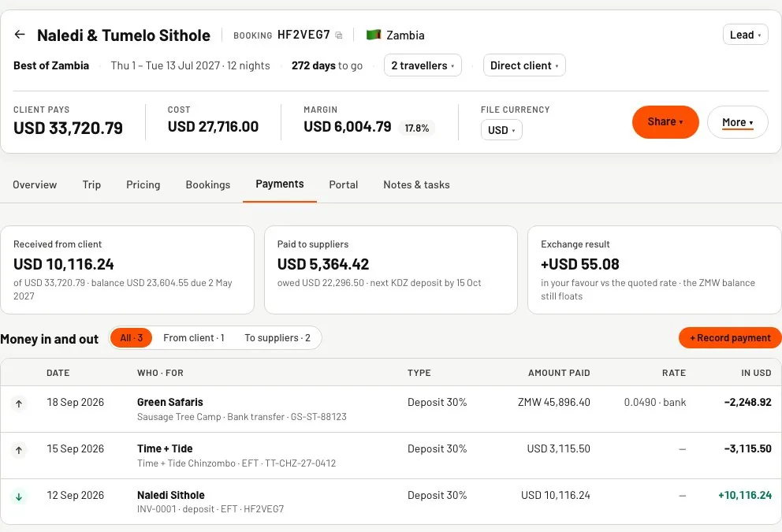The image size is (782, 532).
Task: Click outgoing arrow icon on Green Safaris row
Action: (x=19, y=404)
